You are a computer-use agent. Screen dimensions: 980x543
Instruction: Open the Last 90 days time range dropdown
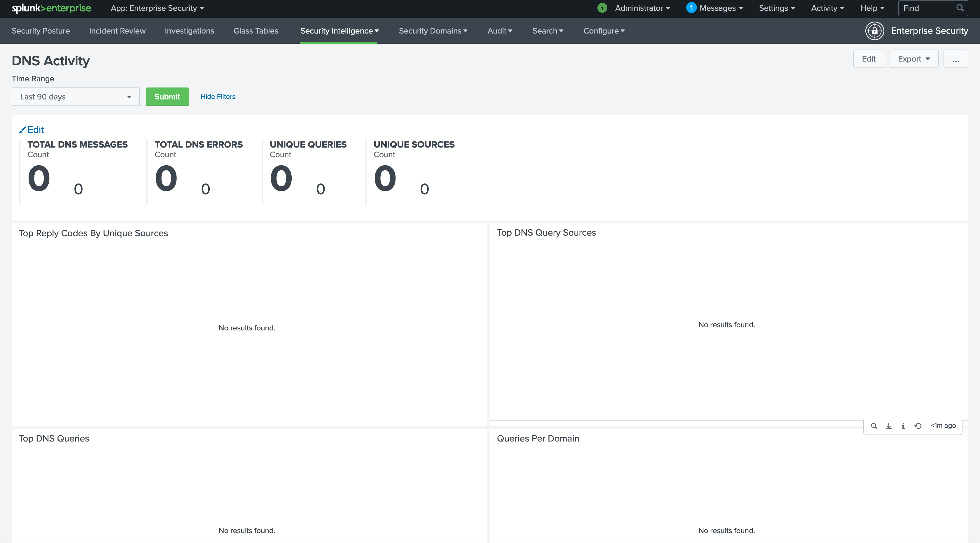(75, 97)
